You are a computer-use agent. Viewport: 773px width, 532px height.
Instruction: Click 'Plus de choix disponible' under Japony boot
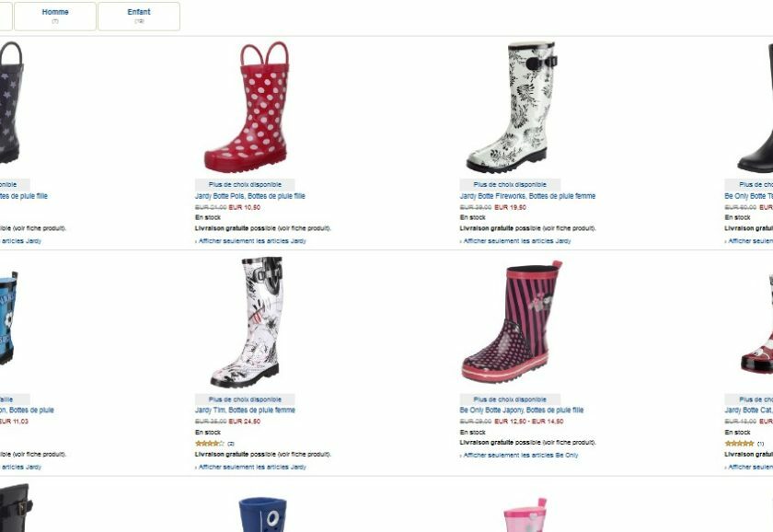click(x=510, y=399)
